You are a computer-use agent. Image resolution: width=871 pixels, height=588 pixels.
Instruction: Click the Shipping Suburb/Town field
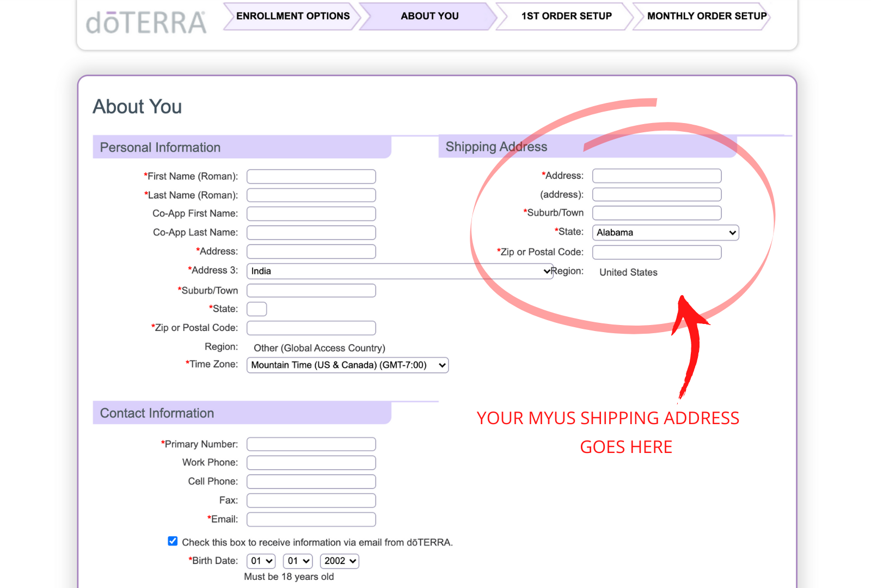(657, 213)
